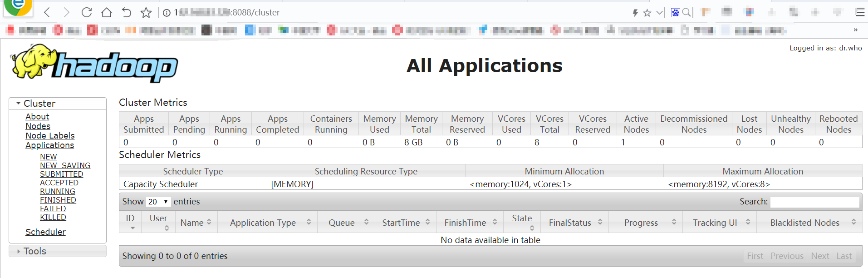Sort table by StartTime column
The width and height of the screenshot is (868, 278).
click(x=406, y=222)
